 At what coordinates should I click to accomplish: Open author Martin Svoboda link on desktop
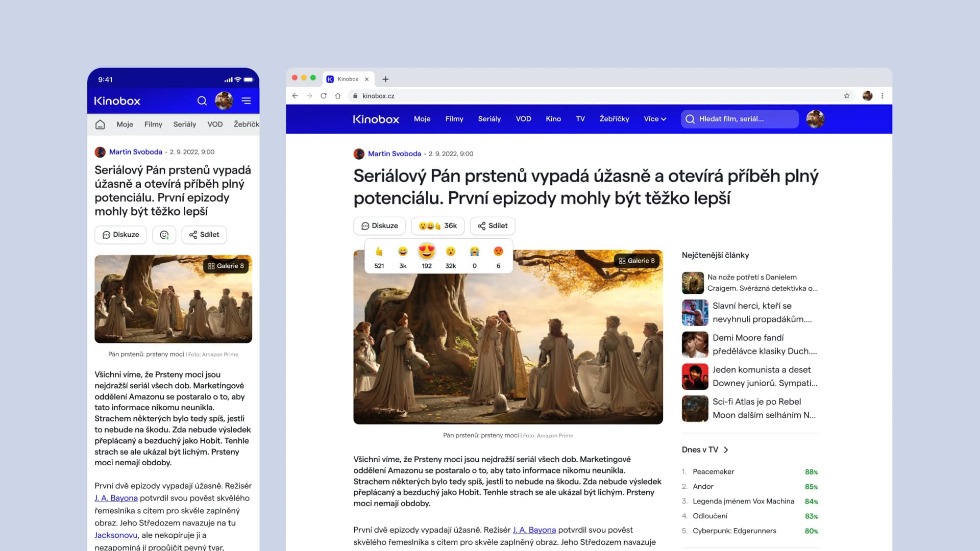[394, 154]
